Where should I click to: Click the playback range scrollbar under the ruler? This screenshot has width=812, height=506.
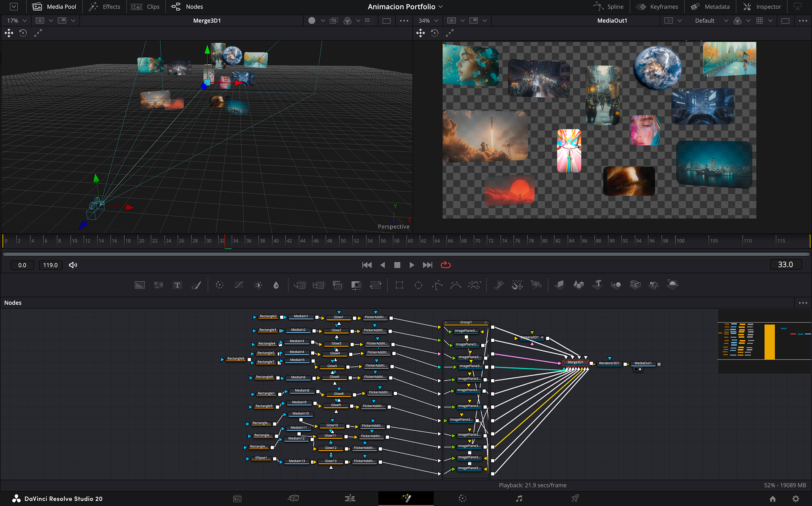pos(406,254)
